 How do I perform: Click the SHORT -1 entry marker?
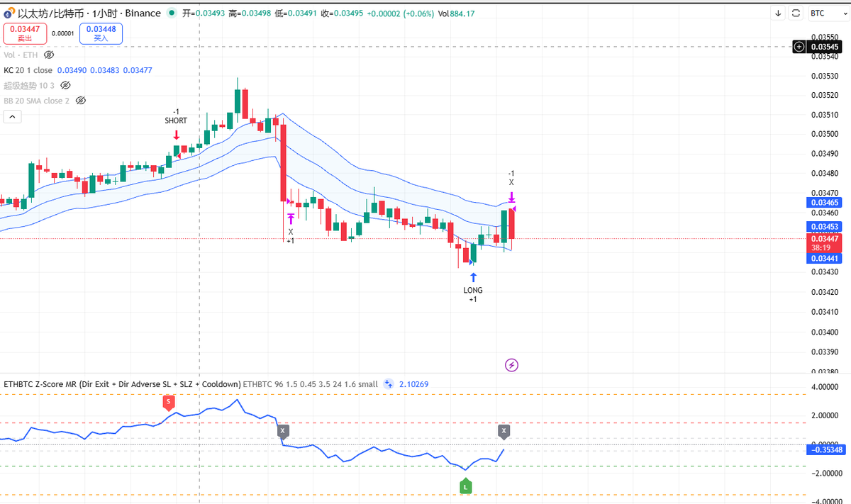176,125
